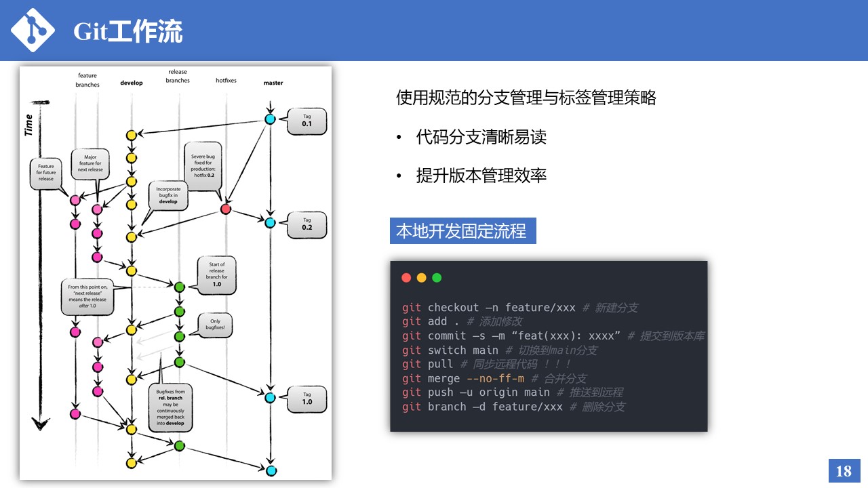Click the green dot in code window
Screen dimensions: 868x488
coord(437,278)
